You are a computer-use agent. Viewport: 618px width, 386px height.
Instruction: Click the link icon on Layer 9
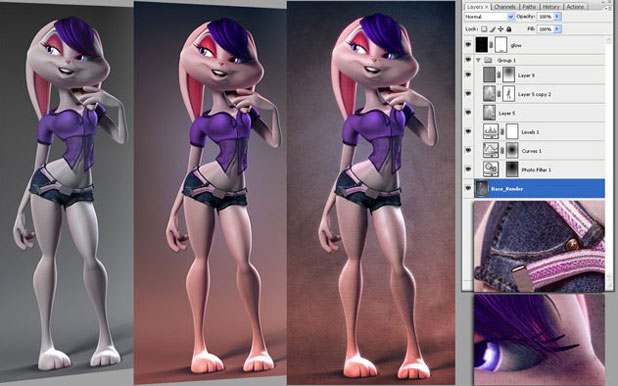(x=499, y=75)
